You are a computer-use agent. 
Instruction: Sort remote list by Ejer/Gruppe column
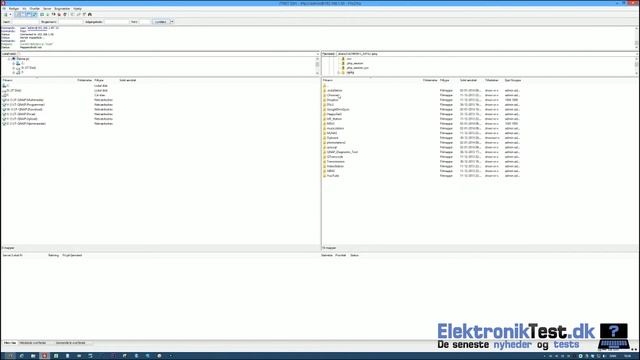(513, 80)
